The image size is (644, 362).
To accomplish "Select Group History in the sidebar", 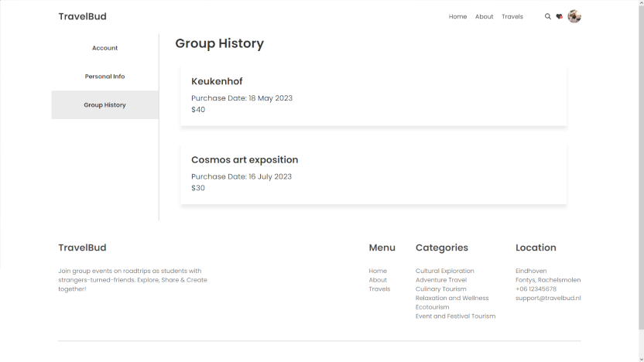I will (x=104, y=105).
